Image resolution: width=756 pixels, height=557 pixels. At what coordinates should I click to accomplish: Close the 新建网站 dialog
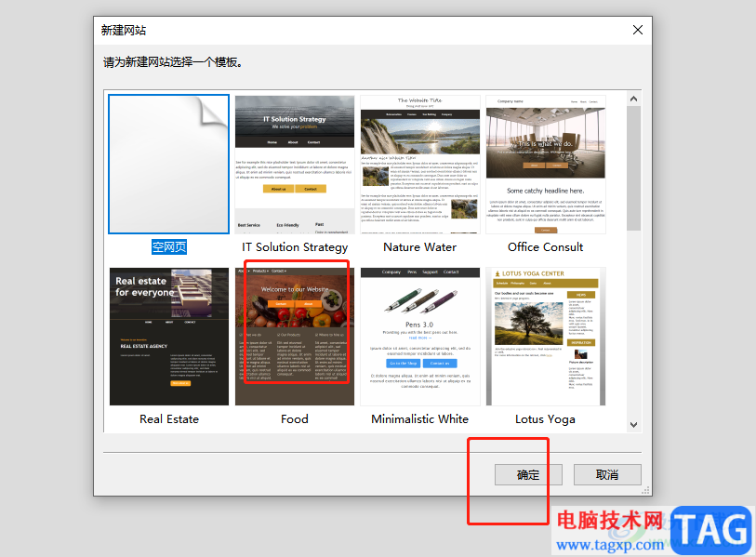[637, 30]
